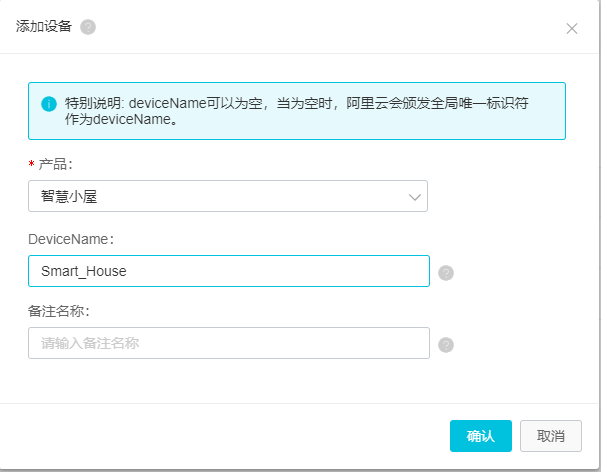Screen dimensions: 601x472
Task: Confirm adding the device with 确认
Action: (x=481, y=436)
